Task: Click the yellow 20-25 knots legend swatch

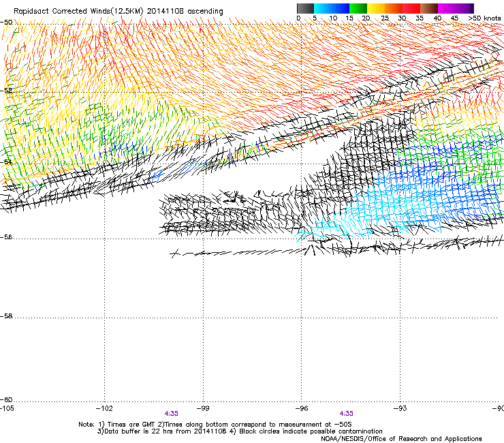Action: tap(376, 8)
